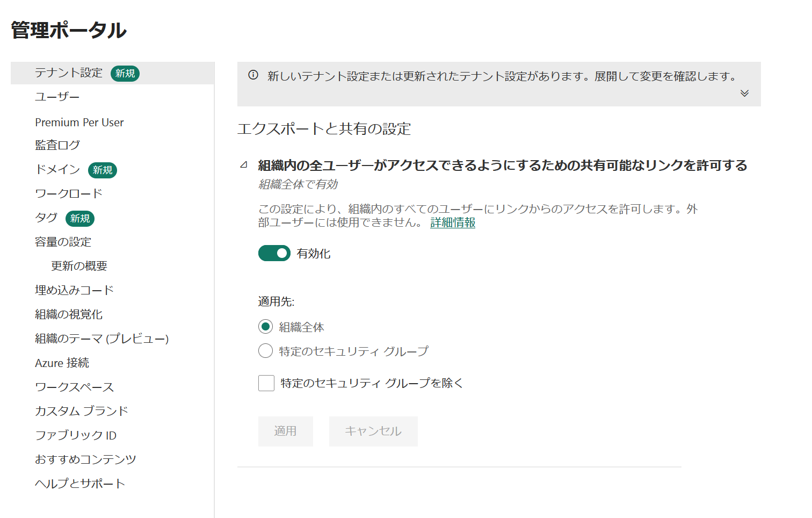Screen dimensions: 812x518
Task: Check 特定のセキュリティ グループを除く checkbox
Action: pyautogui.click(x=266, y=383)
